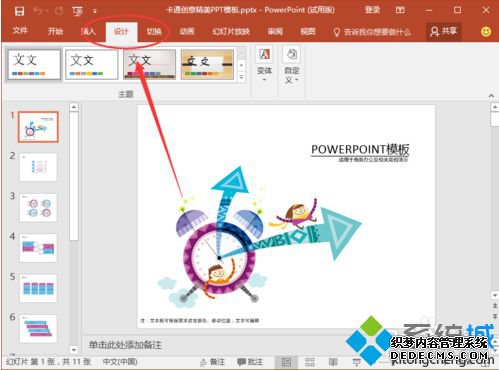This screenshot has width=499, height=370.
Task: Open ribbon display options icon
Action: coord(400,10)
